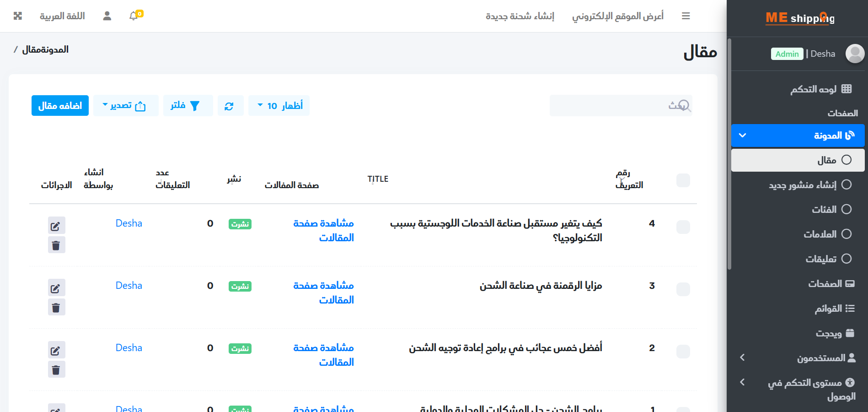Click the trash icon for article 3

[56, 307]
